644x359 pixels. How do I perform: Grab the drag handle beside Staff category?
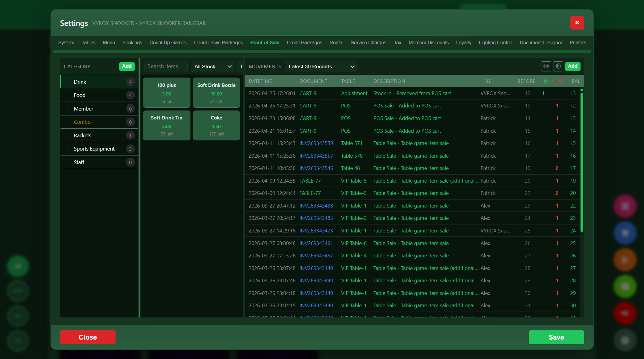point(68,162)
